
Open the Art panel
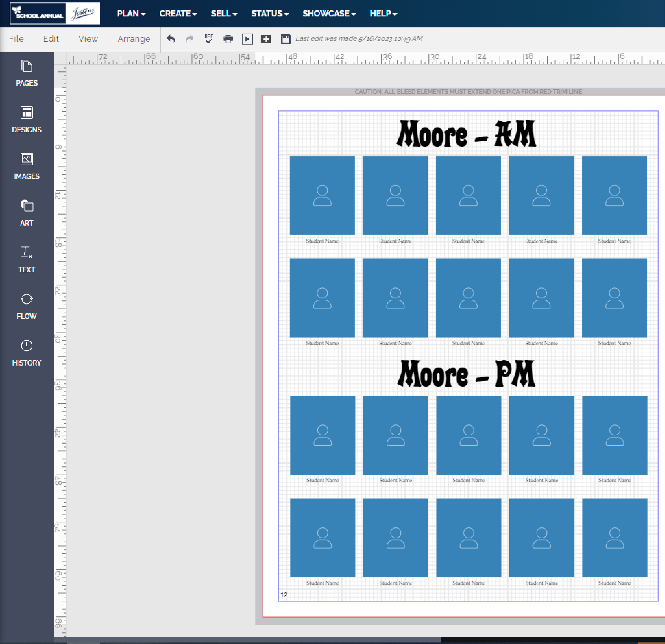coord(27,213)
